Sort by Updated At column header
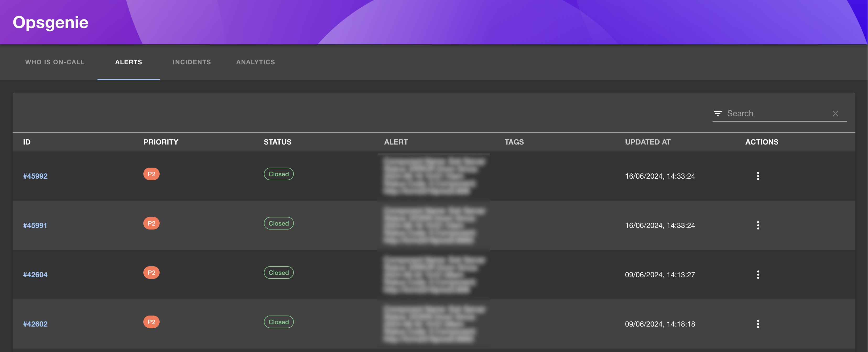This screenshot has height=352, width=868. (648, 142)
